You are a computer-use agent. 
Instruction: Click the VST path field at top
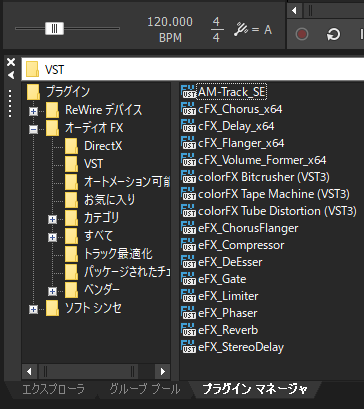click(193, 69)
